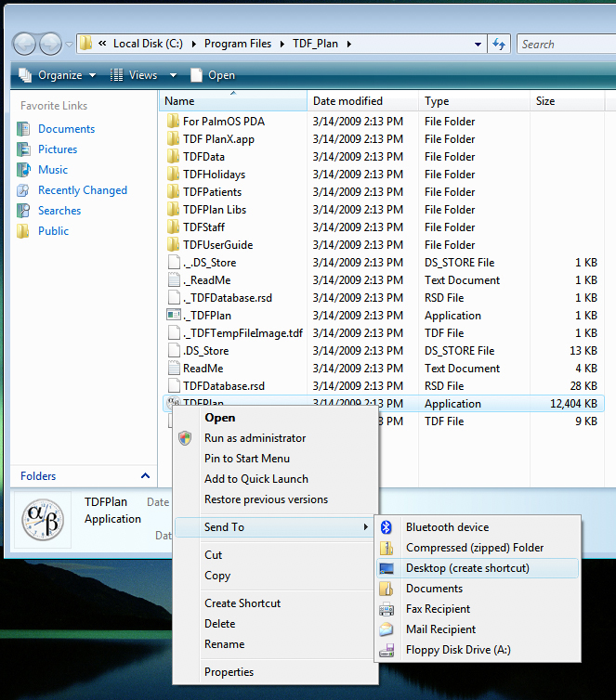Select ._TDFDatabase.rsd file name

228,298
